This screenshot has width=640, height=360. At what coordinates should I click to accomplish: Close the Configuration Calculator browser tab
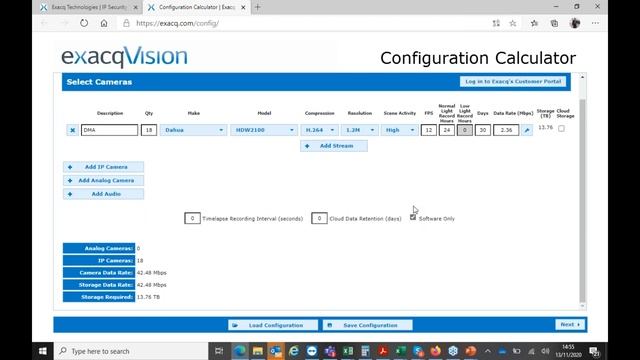[x=243, y=7]
